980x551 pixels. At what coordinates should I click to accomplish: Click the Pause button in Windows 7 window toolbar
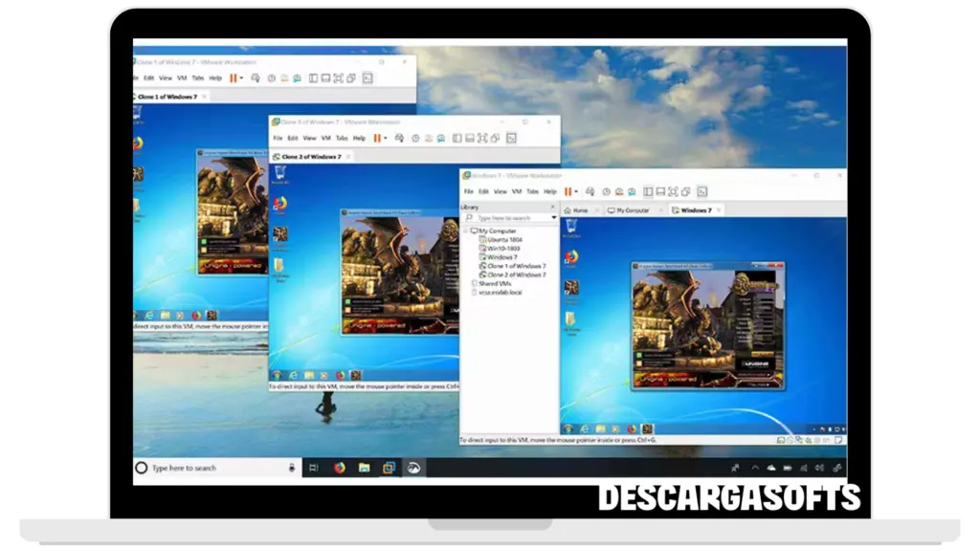coord(567,191)
